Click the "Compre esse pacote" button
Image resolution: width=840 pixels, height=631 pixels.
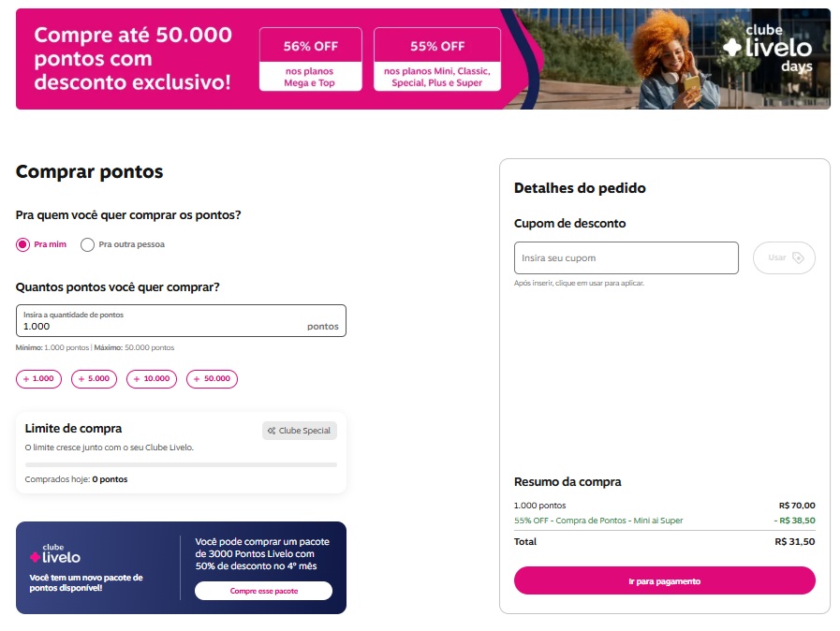[263, 591]
